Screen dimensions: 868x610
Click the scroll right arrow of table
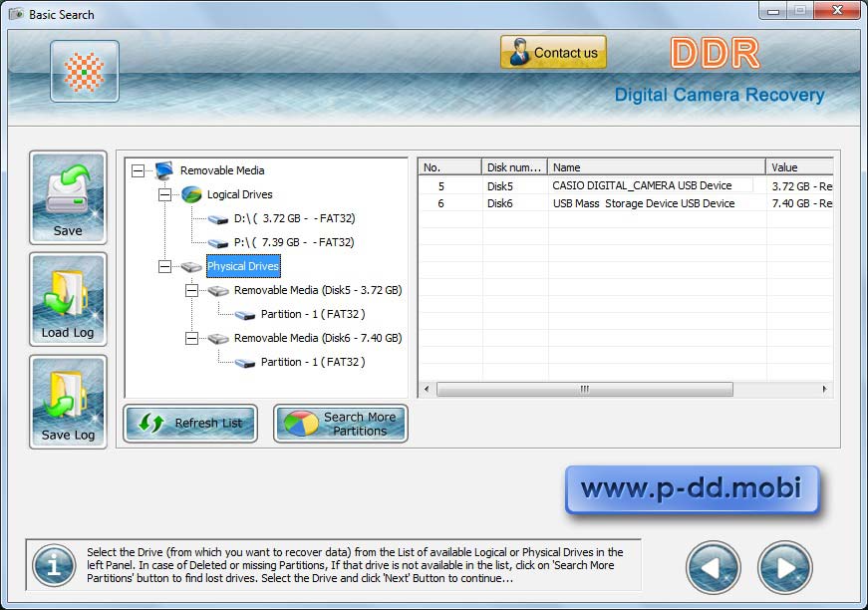[x=824, y=389]
